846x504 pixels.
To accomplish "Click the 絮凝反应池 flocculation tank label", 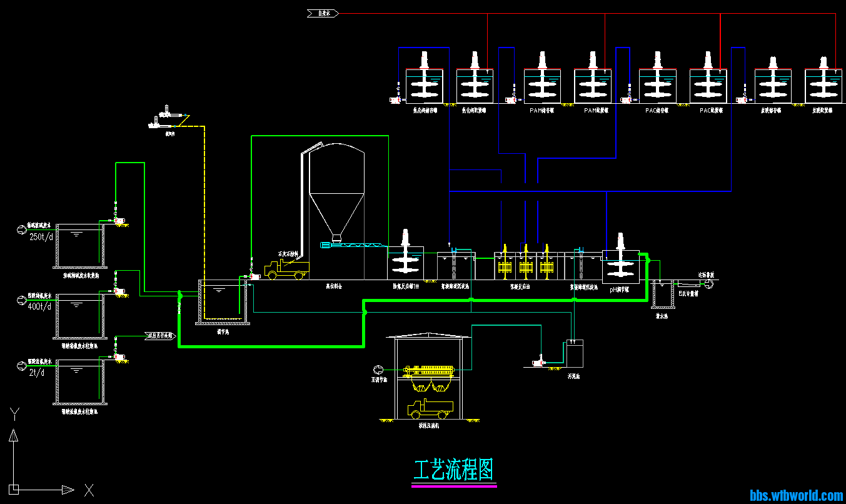I will coord(520,287).
